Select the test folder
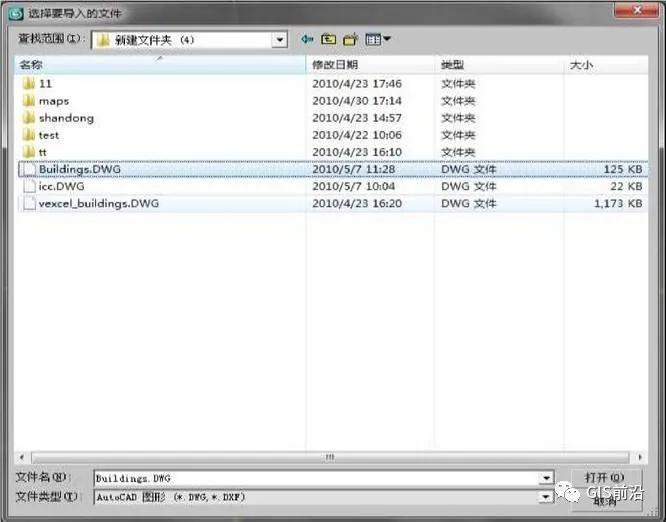 [48, 135]
